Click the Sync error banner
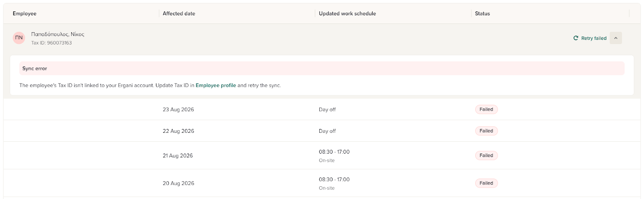This screenshot has height=199, width=644. [322, 68]
